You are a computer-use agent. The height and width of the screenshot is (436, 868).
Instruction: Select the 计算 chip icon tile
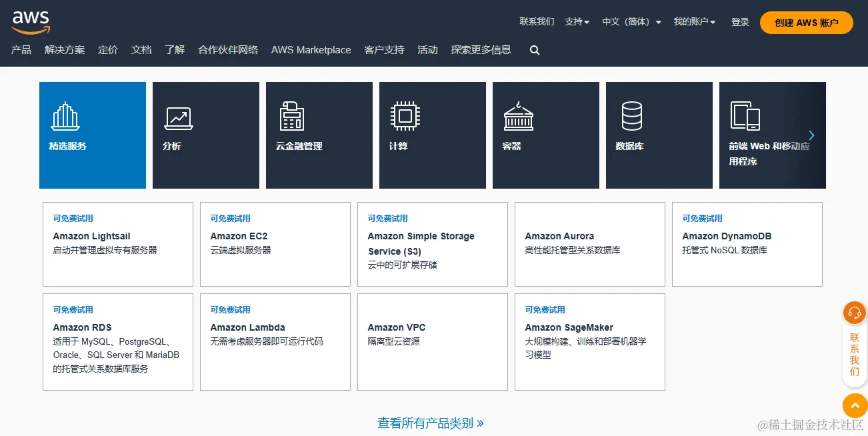click(x=433, y=135)
